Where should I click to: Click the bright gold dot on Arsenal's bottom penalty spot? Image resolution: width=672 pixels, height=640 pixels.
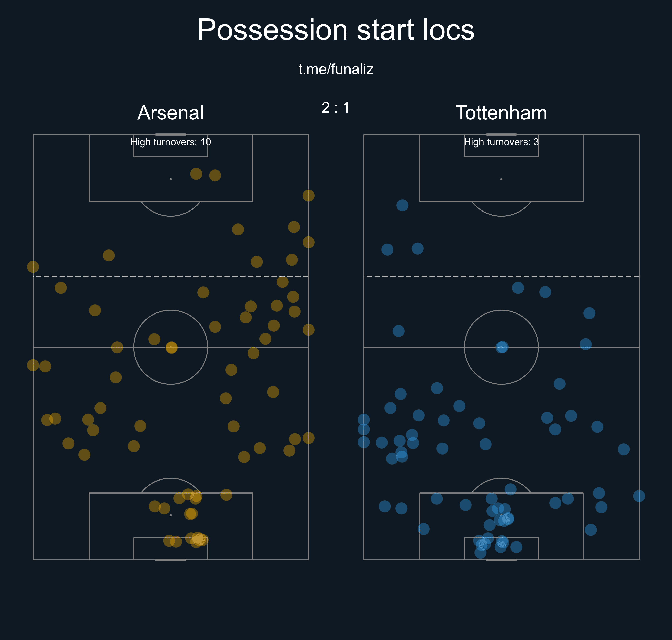point(191,513)
